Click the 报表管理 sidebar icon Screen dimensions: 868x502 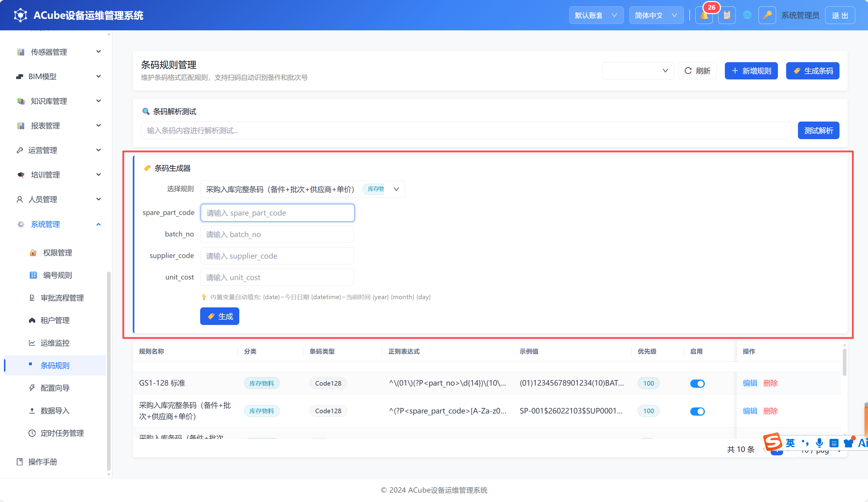coord(21,126)
